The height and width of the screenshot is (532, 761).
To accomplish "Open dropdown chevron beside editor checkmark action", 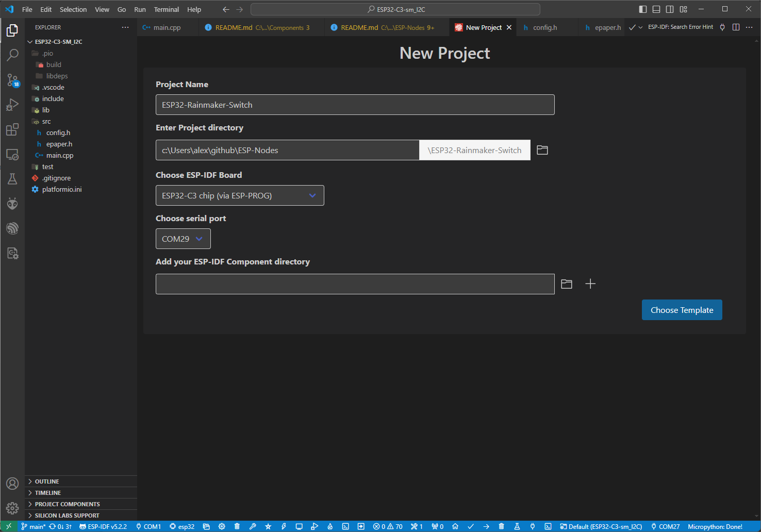I will click(640, 27).
